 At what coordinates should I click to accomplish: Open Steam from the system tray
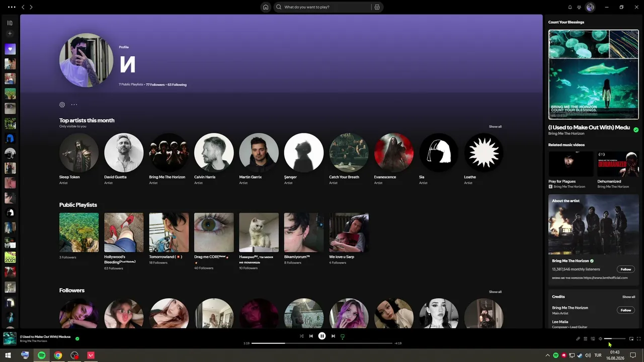(x=580, y=355)
